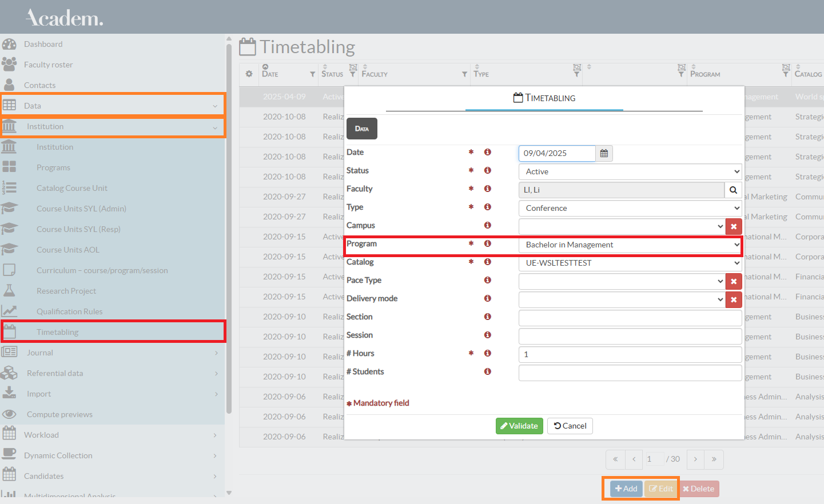Click the green Validate button
This screenshot has width=824, height=504.
tap(519, 426)
